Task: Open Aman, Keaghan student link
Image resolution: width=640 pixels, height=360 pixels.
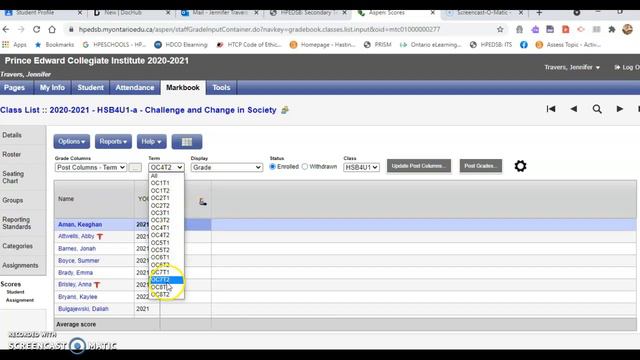Action: pyautogui.click(x=80, y=224)
